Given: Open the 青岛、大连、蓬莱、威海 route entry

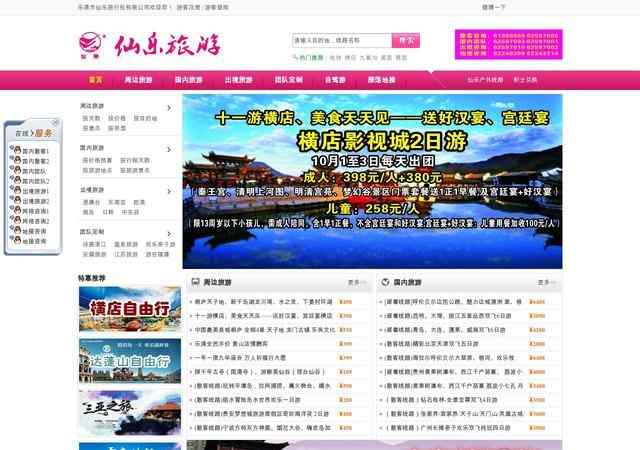Looking at the screenshot, I should coord(445,330).
